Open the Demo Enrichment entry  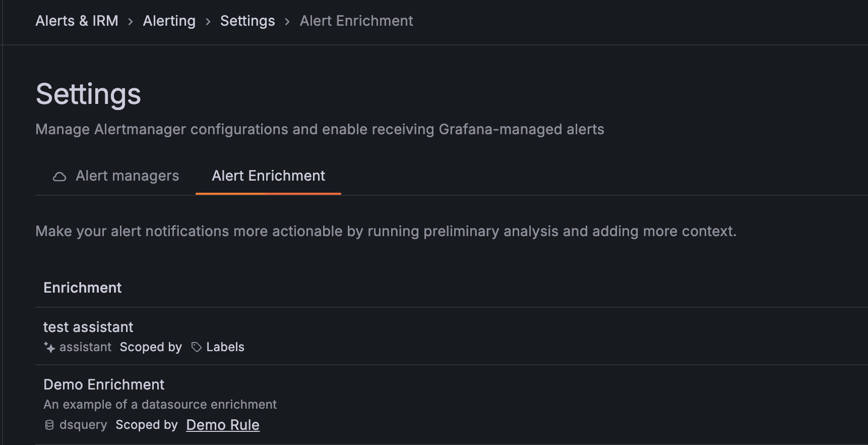pyautogui.click(x=103, y=384)
